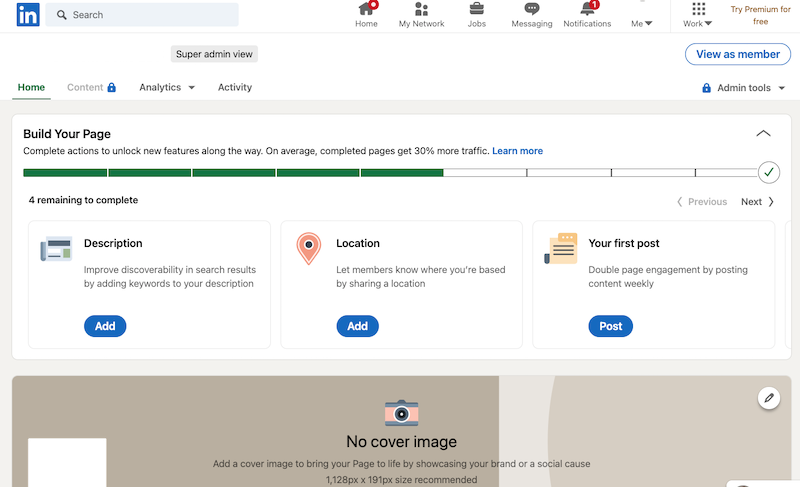
Task: Click the lock icon next to Content
Action: [x=112, y=87]
